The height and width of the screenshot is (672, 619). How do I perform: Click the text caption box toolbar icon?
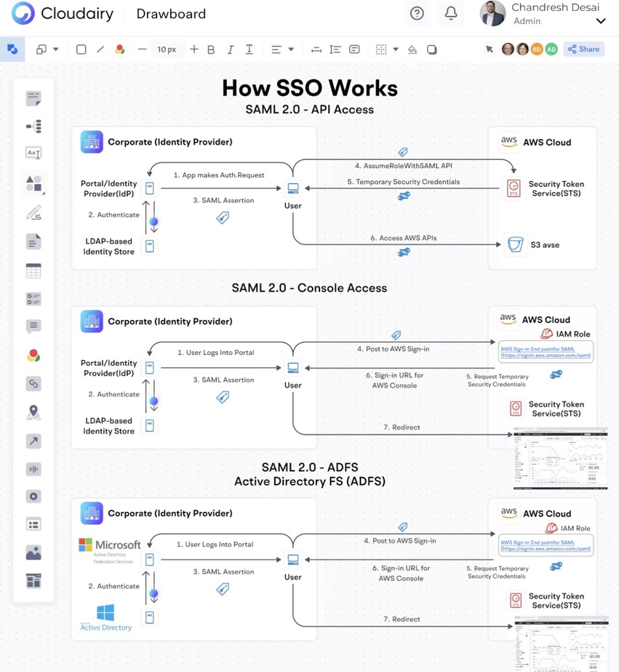[354, 49]
